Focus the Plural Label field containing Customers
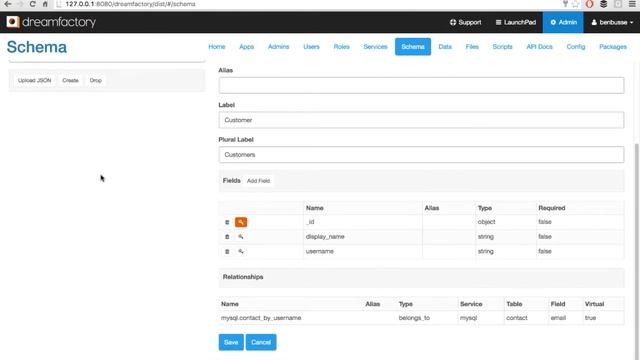 coord(421,155)
